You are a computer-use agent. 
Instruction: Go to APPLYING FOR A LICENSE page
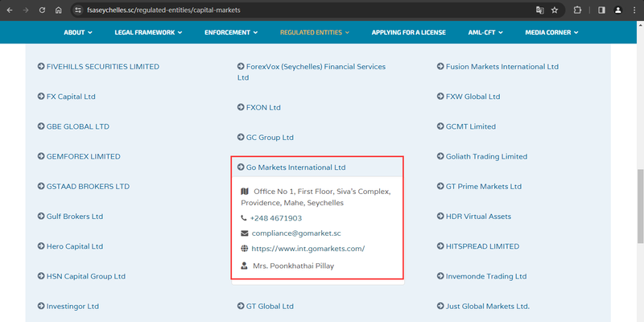(409, 32)
